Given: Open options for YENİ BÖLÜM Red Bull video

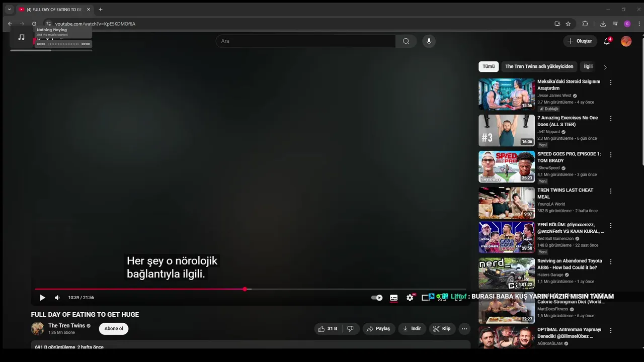Looking at the screenshot, I should pos(611,226).
